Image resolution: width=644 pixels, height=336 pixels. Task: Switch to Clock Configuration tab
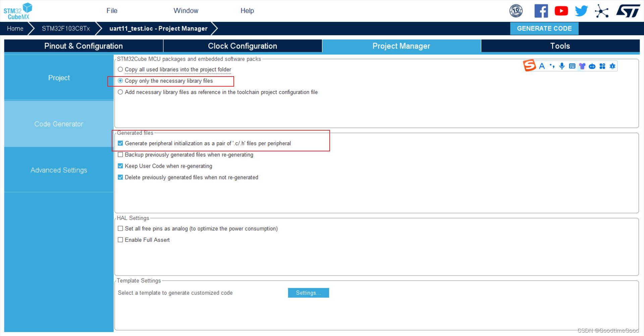[243, 46]
